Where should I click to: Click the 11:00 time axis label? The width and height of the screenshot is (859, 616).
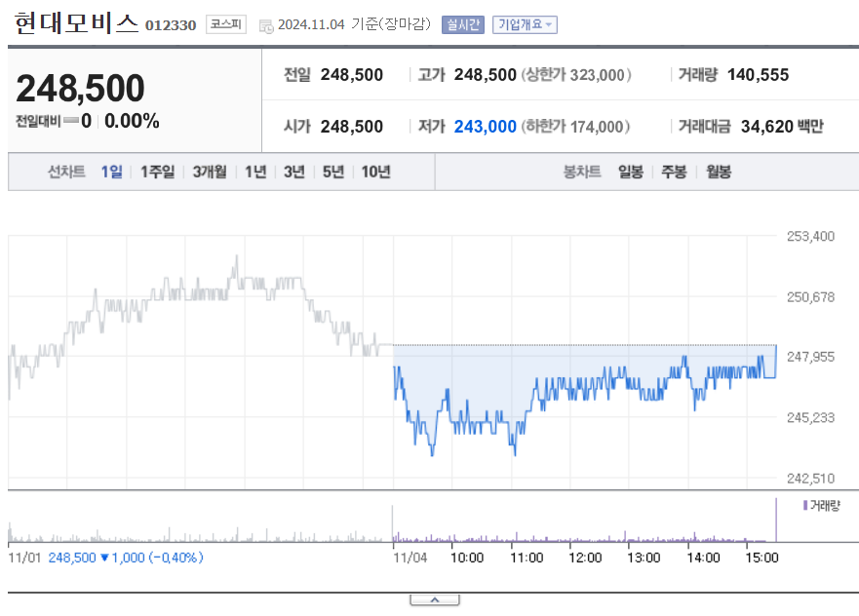(527, 558)
